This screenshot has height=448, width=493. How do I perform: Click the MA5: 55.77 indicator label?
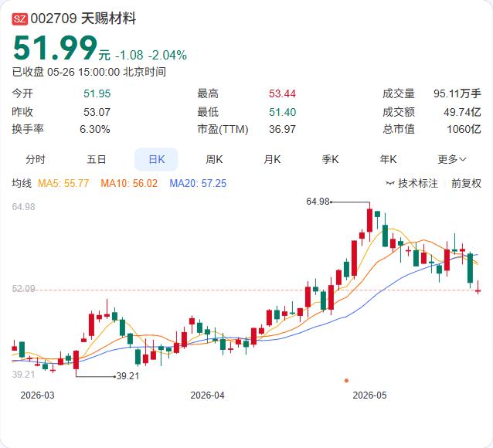pyautogui.click(x=63, y=183)
